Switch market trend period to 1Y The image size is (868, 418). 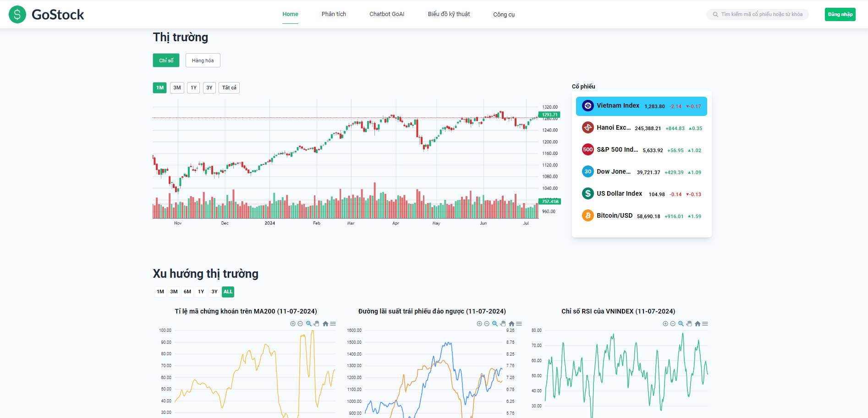coord(201,291)
